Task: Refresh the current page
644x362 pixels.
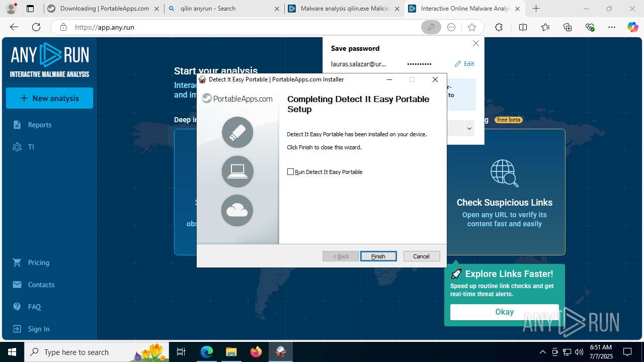Action: [x=36, y=27]
